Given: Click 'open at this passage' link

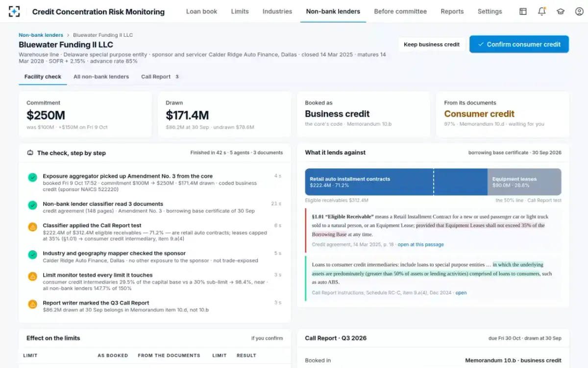Looking at the screenshot, I should pyautogui.click(x=420, y=244).
